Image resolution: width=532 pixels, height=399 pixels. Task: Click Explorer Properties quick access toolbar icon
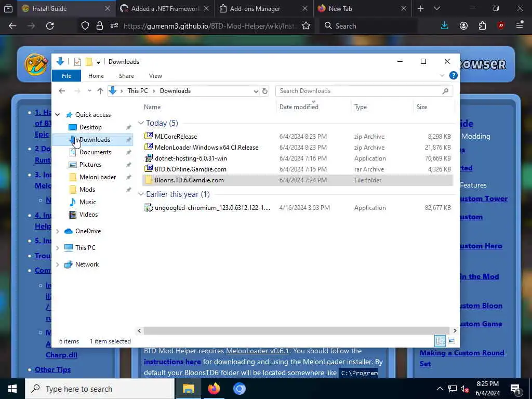click(x=77, y=62)
